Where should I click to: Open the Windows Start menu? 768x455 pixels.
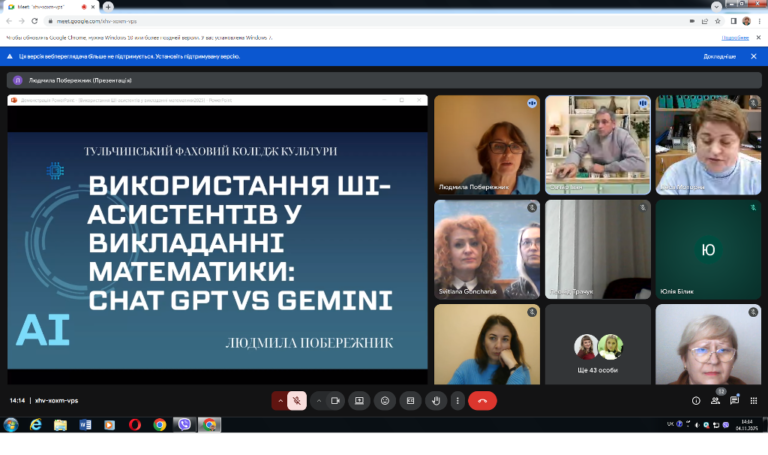(11, 425)
